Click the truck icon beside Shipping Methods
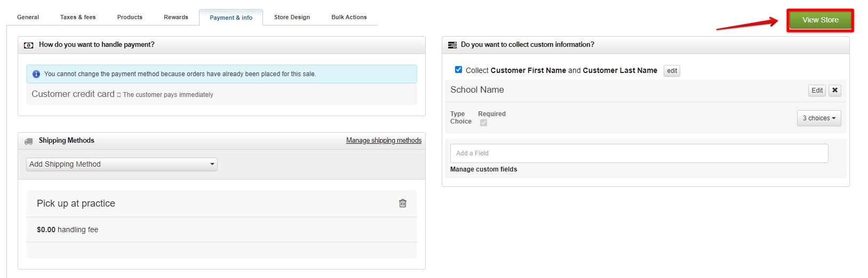The height and width of the screenshot is (278, 868). tap(29, 141)
